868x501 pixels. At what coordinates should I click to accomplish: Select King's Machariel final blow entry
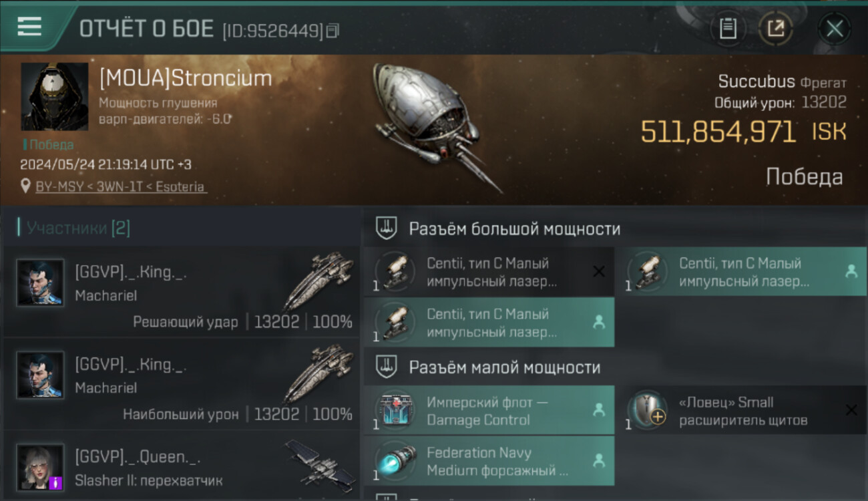(x=182, y=291)
